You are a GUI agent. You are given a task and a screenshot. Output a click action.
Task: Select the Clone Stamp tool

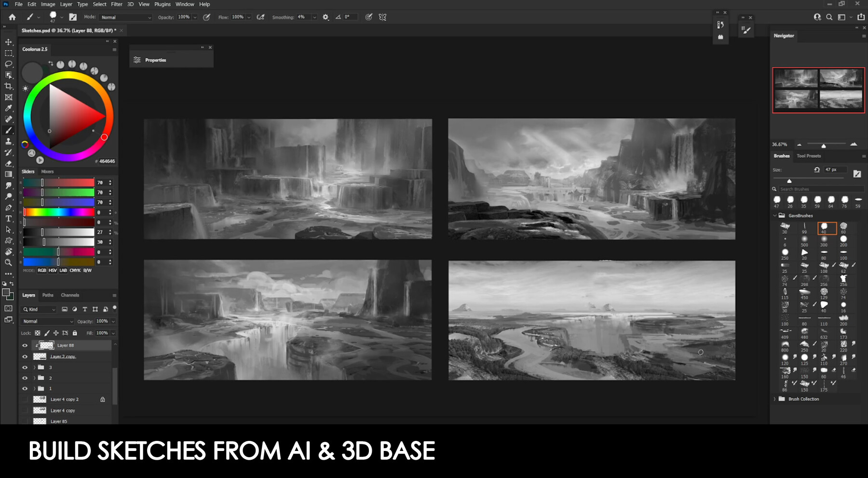coord(8,142)
